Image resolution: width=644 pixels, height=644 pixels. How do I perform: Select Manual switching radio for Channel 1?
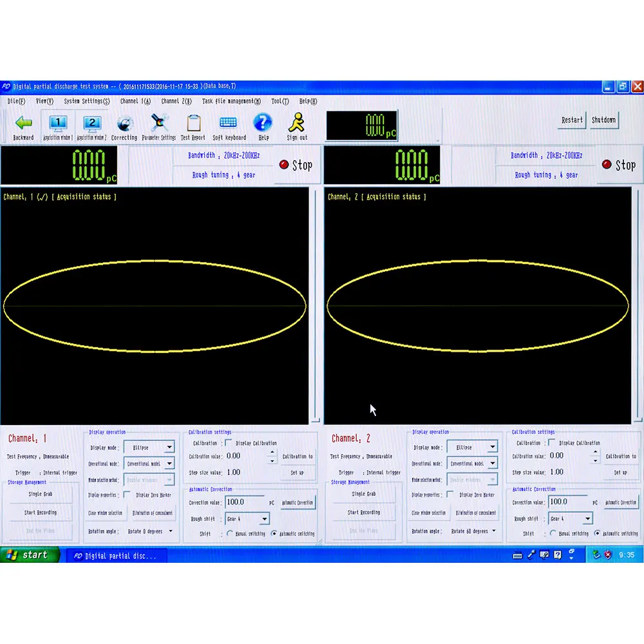(x=230, y=533)
